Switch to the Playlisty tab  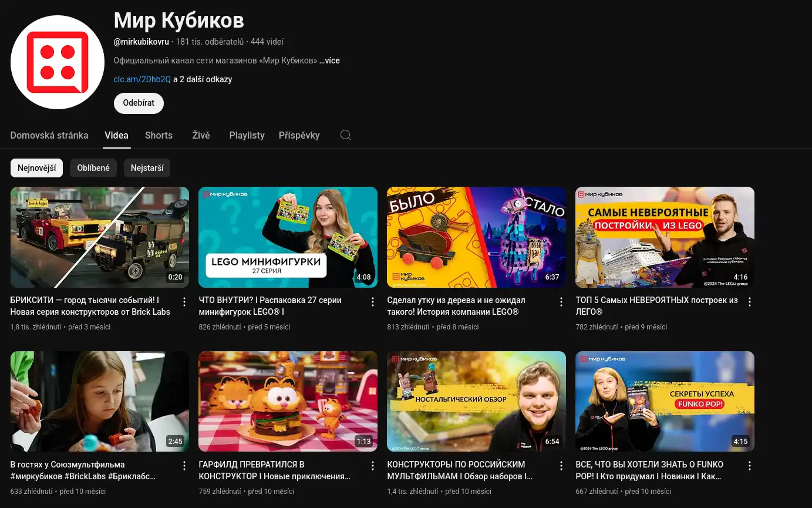[247, 135]
